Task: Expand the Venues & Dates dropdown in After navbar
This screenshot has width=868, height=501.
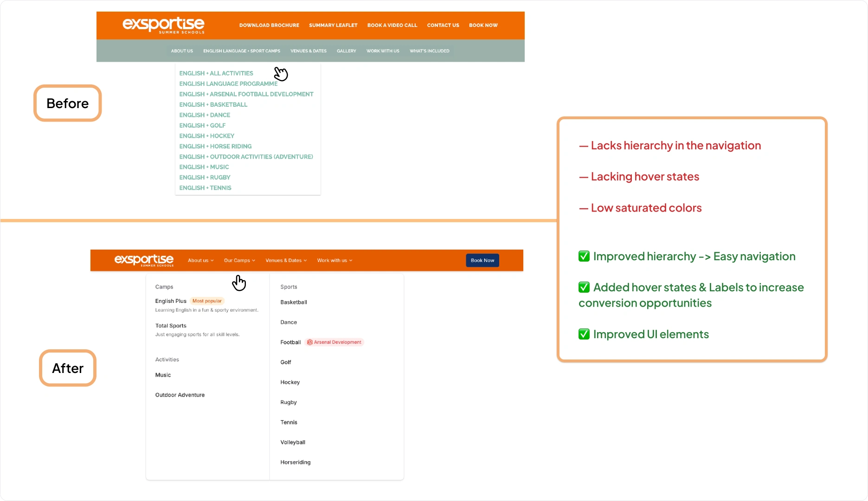Action: tap(286, 261)
